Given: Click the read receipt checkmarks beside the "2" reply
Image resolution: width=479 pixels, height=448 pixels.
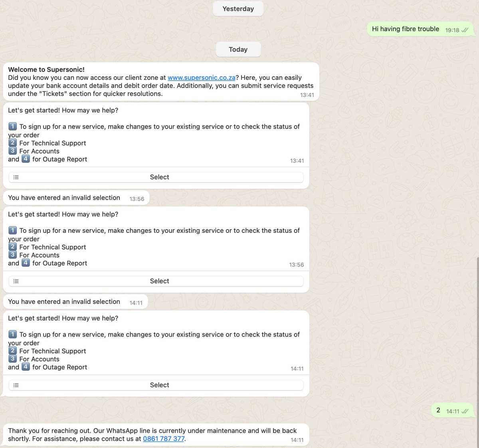Looking at the screenshot, I should click(x=465, y=410).
